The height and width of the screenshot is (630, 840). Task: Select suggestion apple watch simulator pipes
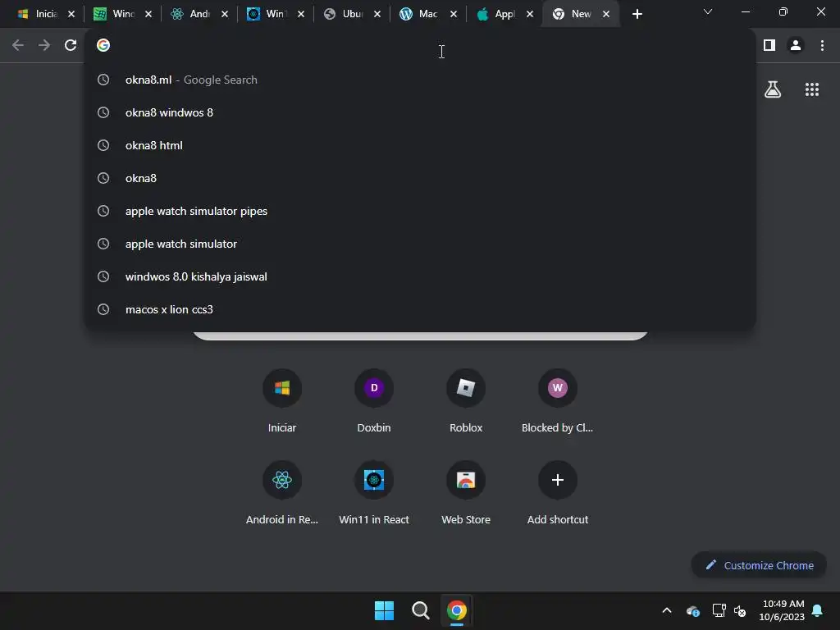pos(420,211)
